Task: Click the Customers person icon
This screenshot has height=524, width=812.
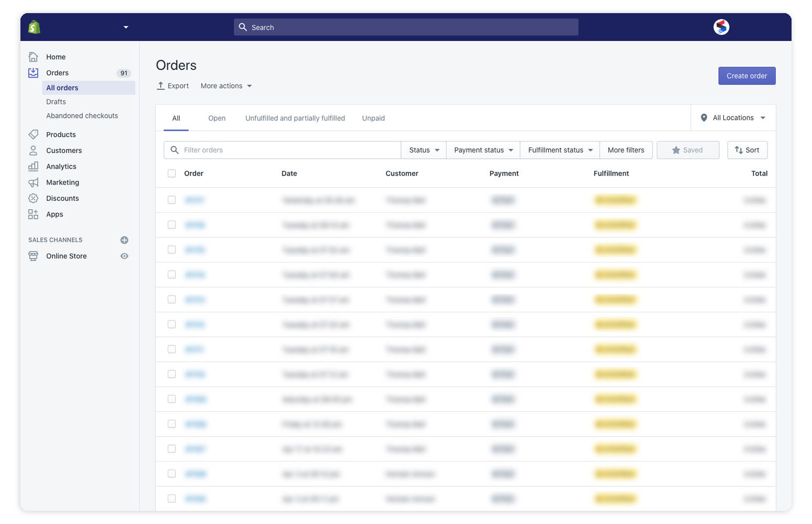Action: pyautogui.click(x=33, y=150)
